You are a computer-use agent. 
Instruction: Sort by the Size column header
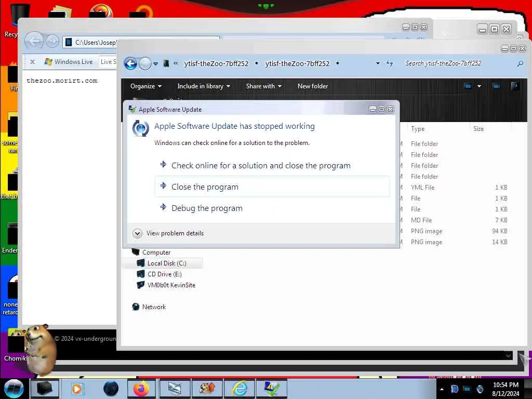pyautogui.click(x=478, y=129)
